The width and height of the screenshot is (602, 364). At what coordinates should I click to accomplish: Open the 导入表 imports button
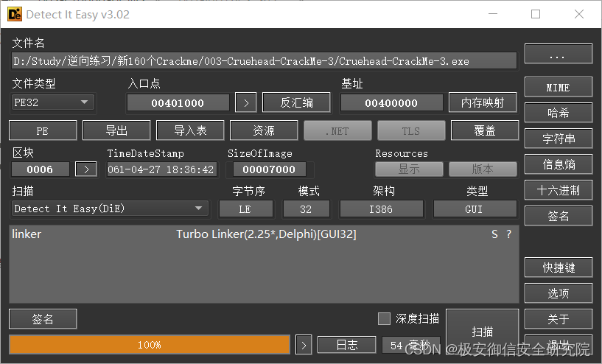tap(190, 130)
